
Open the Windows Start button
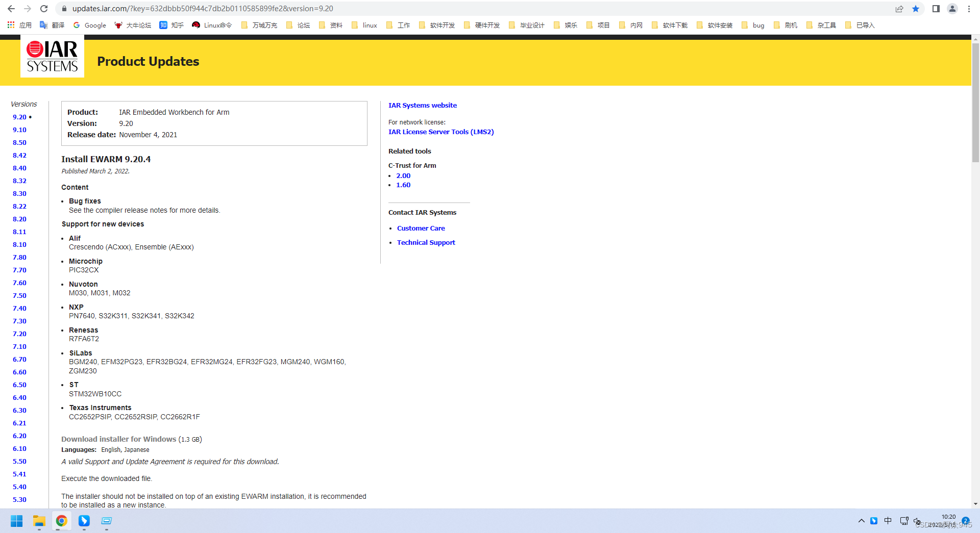coord(16,521)
